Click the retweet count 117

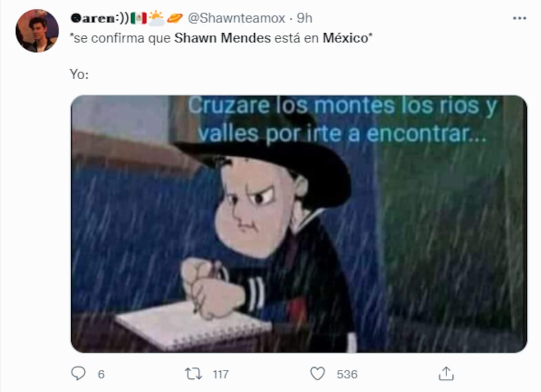pos(220,374)
